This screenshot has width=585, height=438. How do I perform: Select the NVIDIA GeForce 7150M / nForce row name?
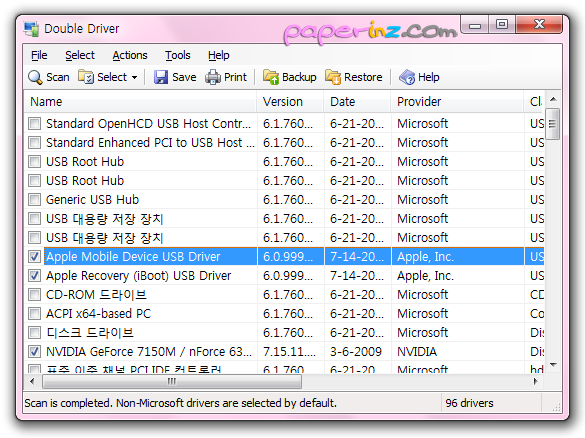[149, 352]
